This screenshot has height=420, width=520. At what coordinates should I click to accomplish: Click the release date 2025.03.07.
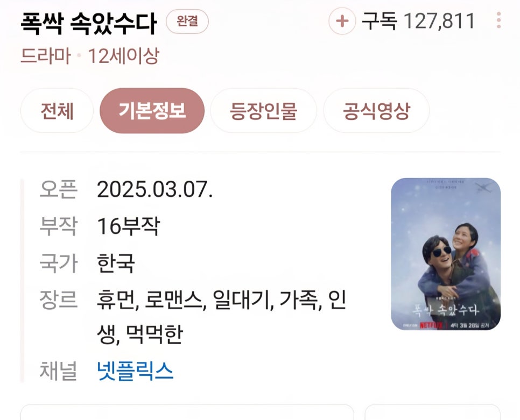154,189
